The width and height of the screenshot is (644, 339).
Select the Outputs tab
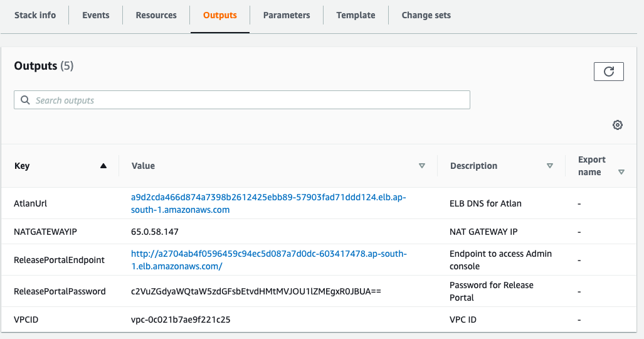click(220, 15)
